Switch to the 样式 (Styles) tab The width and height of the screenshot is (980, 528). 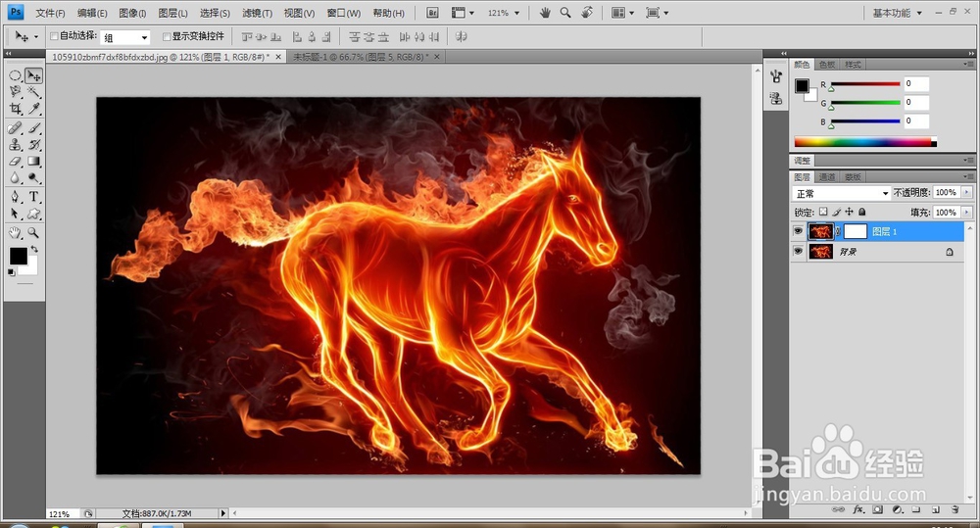[x=853, y=65]
